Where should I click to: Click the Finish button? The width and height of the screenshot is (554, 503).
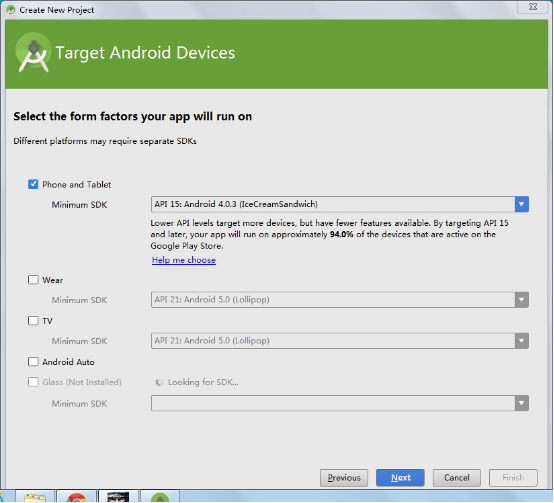[x=513, y=478]
